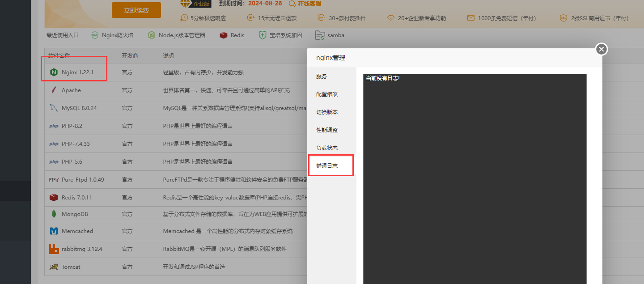Click inside the dark error log area
This screenshot has width=644, height=284.
click(475, 179)
